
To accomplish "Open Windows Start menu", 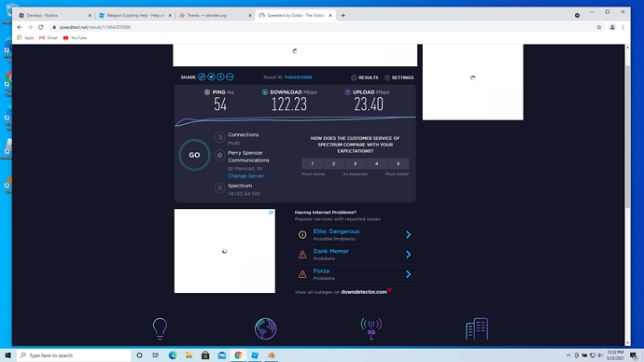I will coord(7,355).
